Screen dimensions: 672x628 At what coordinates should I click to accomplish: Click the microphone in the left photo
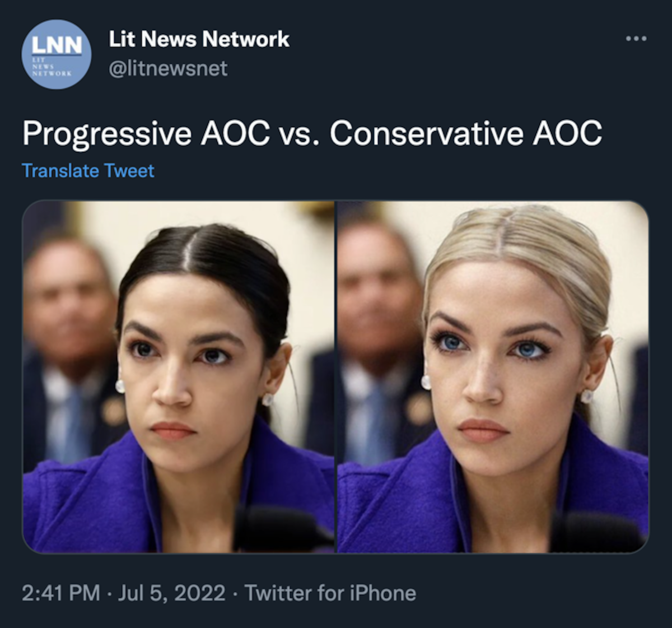(x=280, y=528)
